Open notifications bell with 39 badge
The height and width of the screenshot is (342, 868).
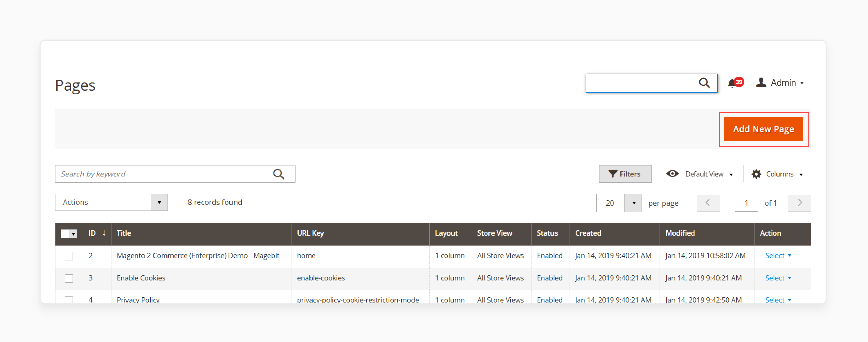tap(735, 82)
